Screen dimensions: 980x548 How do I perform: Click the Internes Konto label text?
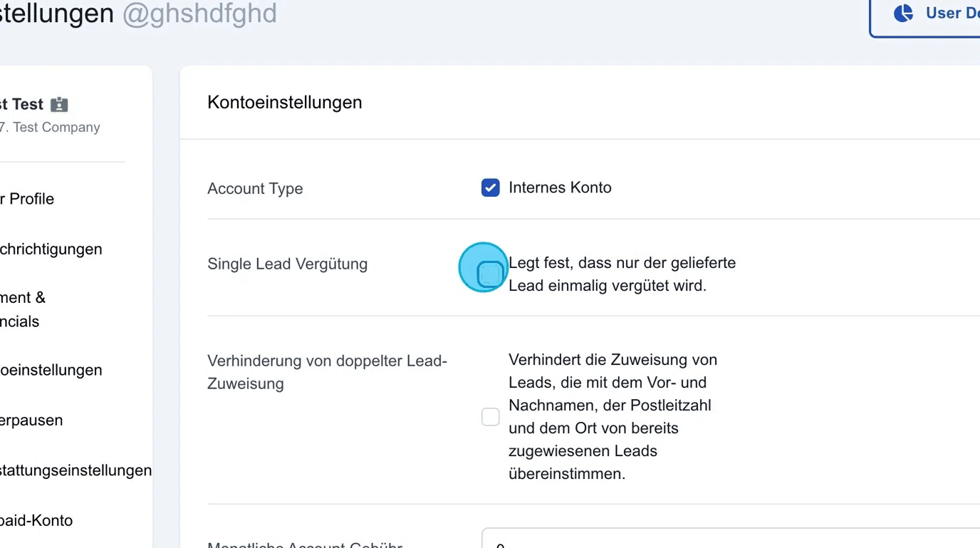(x=560, y=187)
